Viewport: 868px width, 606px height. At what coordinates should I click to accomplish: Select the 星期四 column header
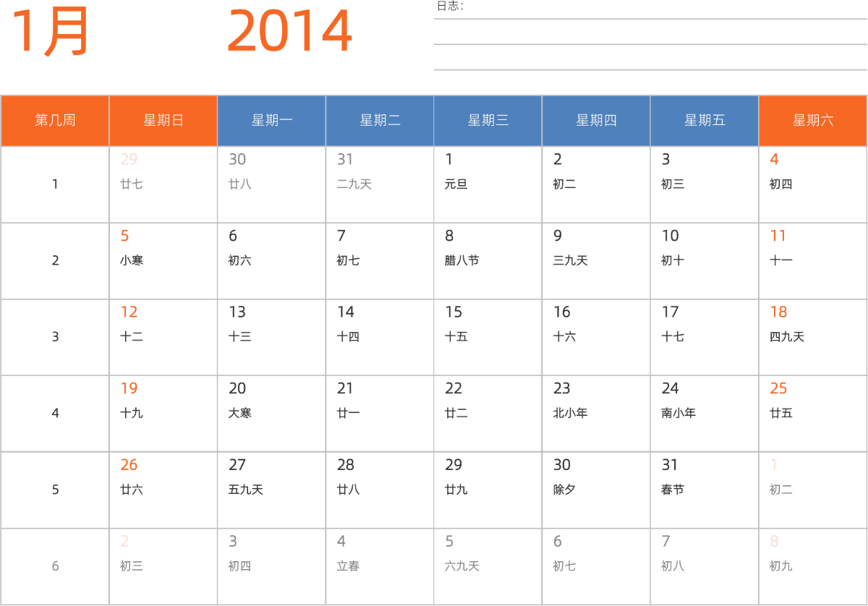pyautogui.click(x=596, y=121)
